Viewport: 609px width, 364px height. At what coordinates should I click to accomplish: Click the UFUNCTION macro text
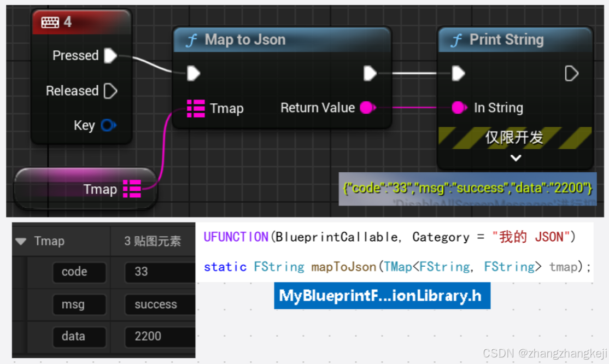tap(236, 237)
